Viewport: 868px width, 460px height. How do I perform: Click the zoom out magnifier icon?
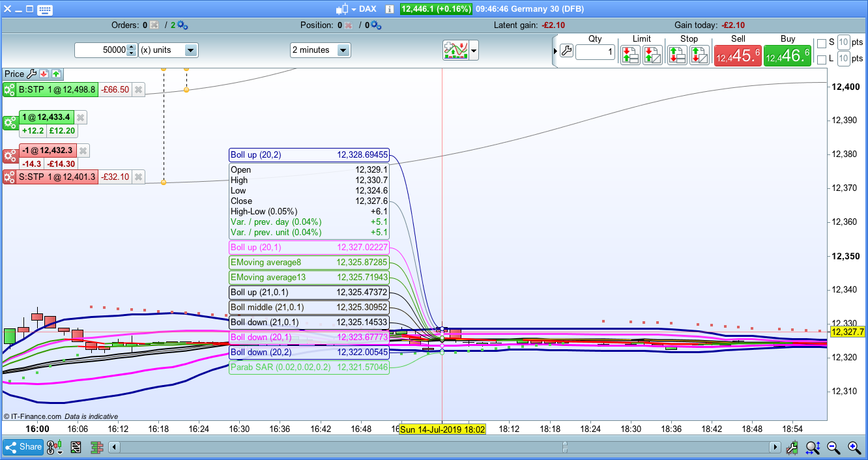[x=833, y=447]
